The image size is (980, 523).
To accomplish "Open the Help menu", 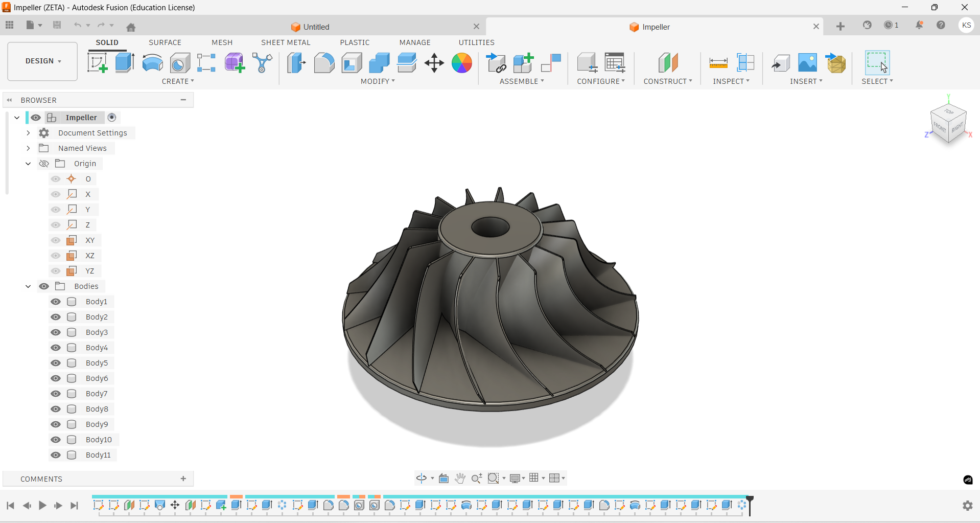I will point(941,25).
